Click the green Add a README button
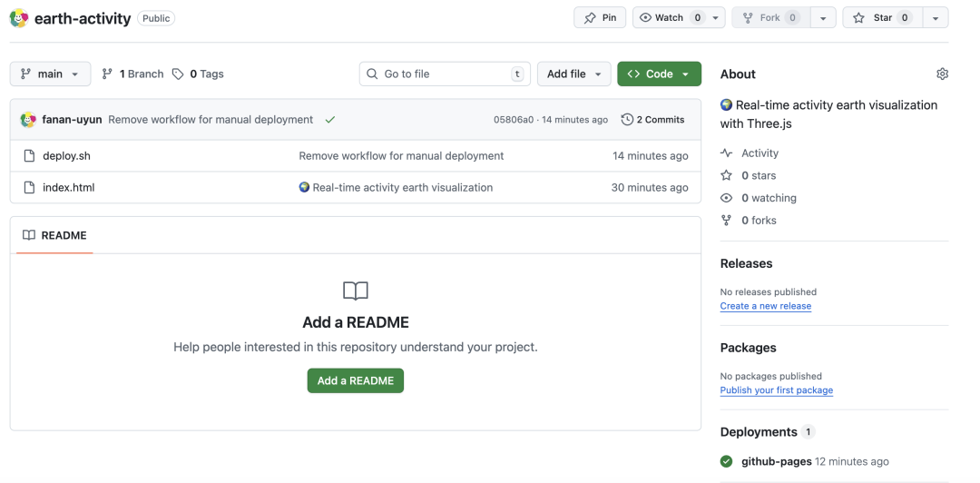Viewport: 980px width, 483px height. (355, 380)
